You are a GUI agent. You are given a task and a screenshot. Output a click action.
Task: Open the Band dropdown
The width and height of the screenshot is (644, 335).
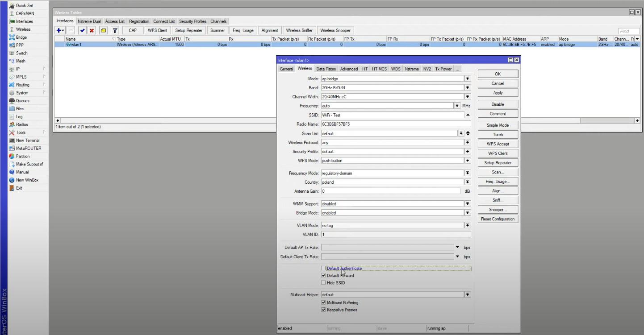pos(468,88)
